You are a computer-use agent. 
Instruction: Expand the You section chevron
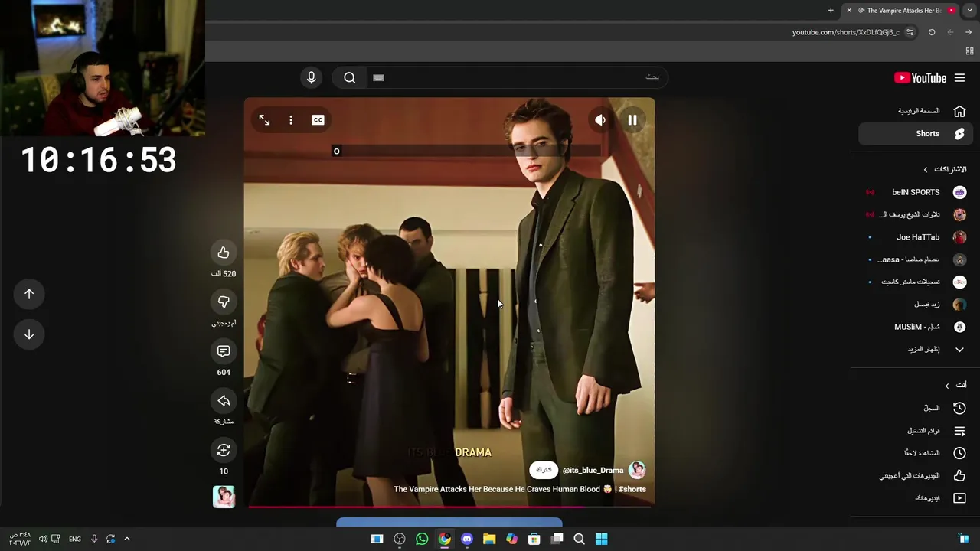[946, 385]
